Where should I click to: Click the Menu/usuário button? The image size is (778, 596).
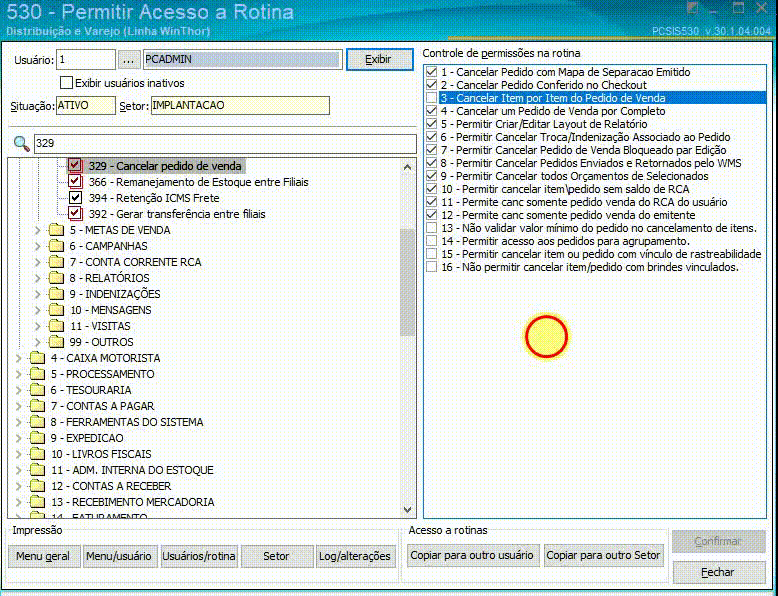pos(119,556)
